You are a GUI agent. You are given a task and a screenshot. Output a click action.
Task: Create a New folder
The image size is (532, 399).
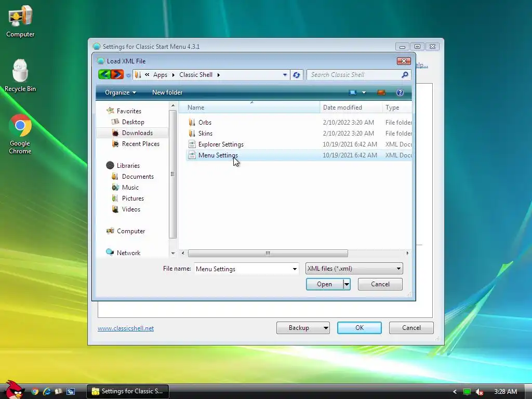click(x=167, y=92)
